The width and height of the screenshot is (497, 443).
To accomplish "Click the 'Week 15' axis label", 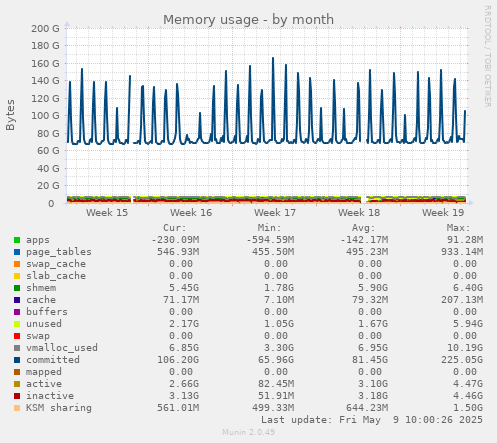I will tap(107, 213).
